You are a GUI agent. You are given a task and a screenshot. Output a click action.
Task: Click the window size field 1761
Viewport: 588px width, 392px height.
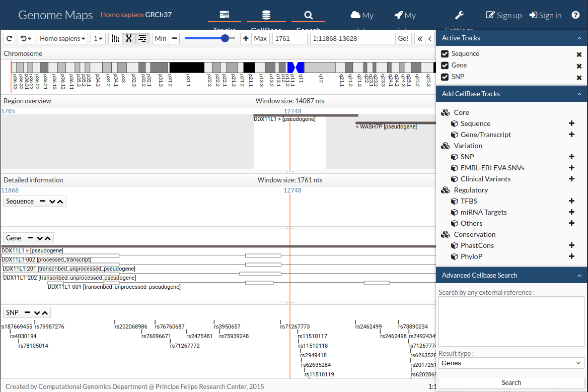[x=290, y=38]
